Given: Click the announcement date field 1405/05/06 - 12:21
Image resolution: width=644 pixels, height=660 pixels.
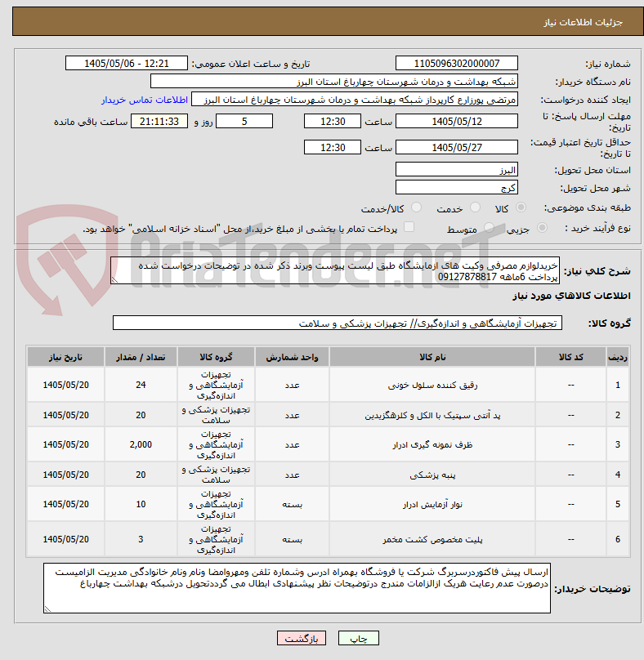Looking at the screenshot, I should pyautogui.click(x=127, y=63).
